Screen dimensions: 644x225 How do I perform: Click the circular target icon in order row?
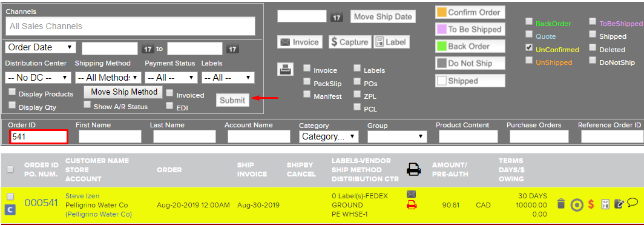[577, 204]
